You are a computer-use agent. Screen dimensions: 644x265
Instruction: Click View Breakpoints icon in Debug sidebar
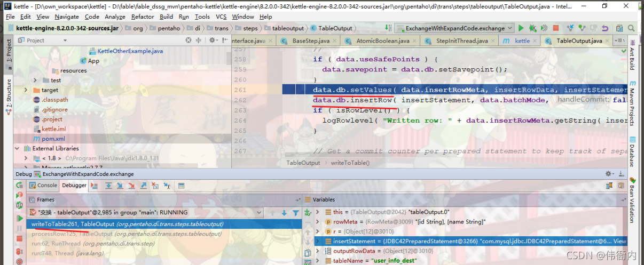[19, 252]
